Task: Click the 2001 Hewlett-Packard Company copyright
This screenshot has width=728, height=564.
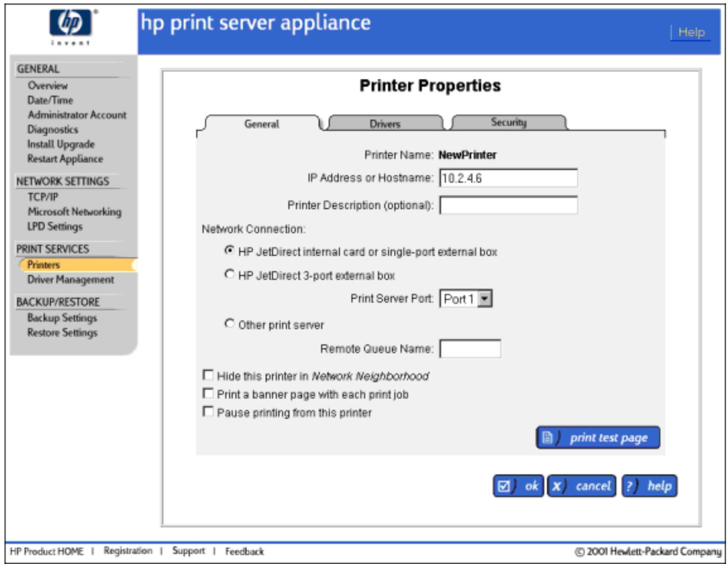Action: coord(648,551)
